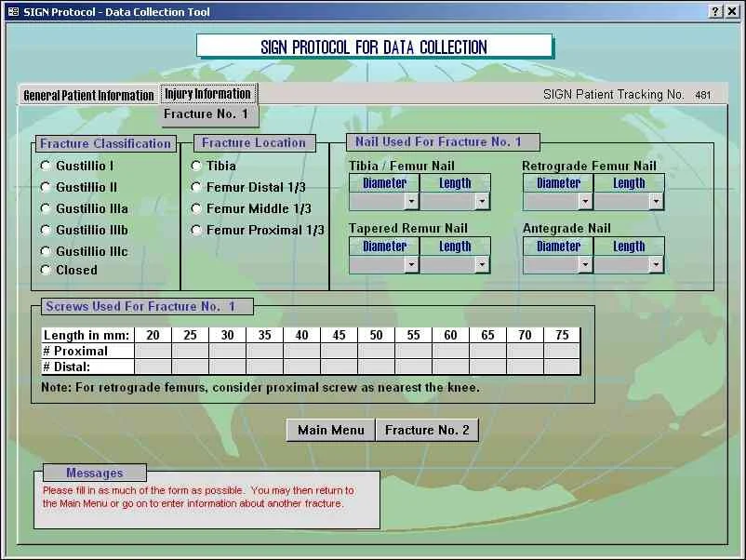
Task: Select the Gustillio II classification
Action: 46,187
